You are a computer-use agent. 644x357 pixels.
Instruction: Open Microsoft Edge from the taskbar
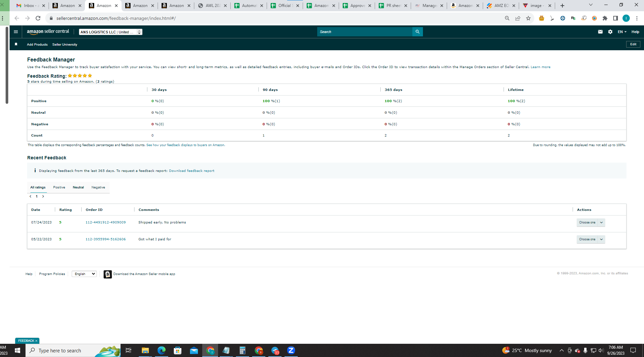[x=162, y=350]
